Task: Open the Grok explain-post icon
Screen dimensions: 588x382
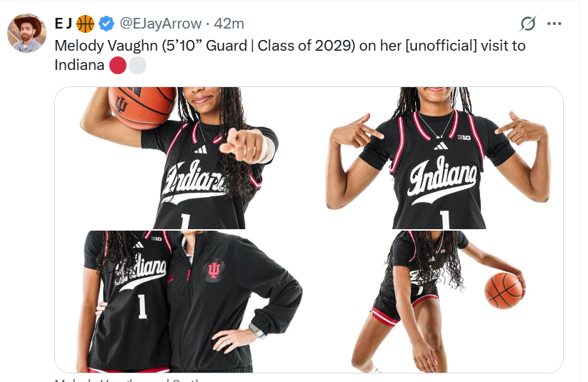Action: coord(528,24)
